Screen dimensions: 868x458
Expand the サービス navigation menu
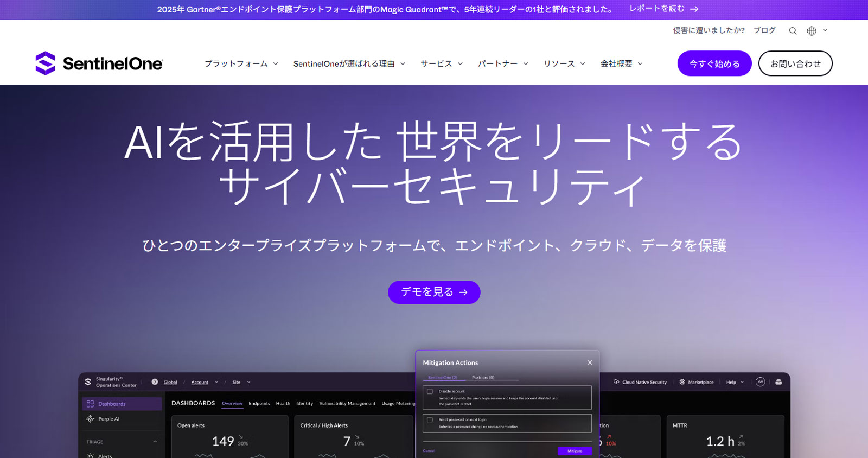pos(442,63)
